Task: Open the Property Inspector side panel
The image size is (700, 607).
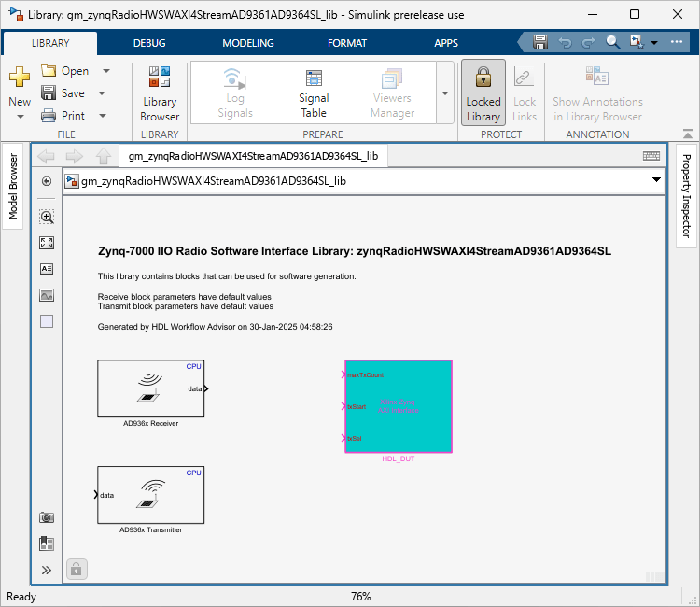Action: click(687, 195)
